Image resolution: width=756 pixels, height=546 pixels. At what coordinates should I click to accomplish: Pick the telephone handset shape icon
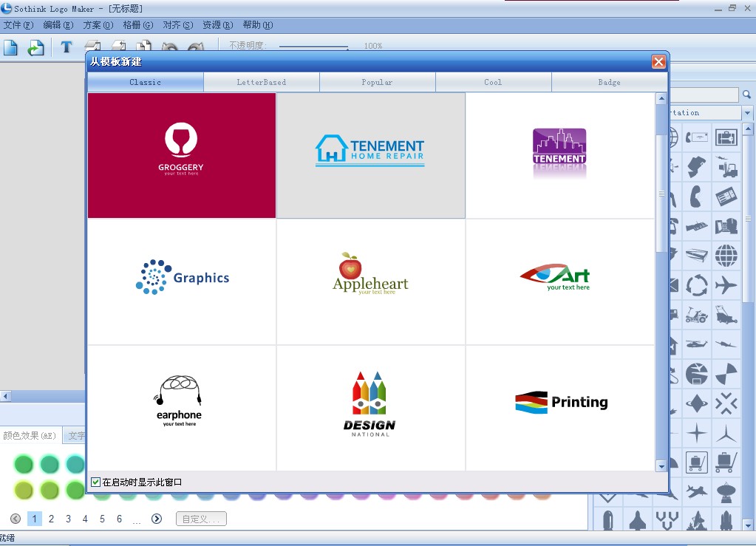point(696,196)
